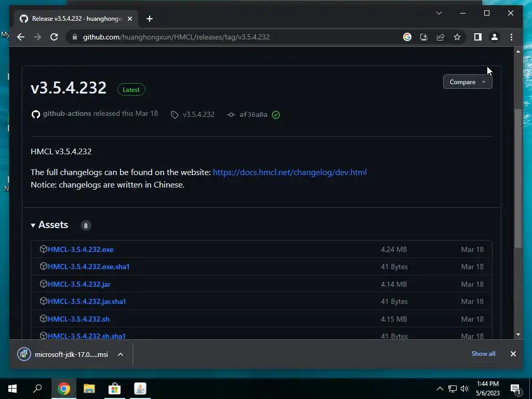Show hidden system tray icons
The width and height of the screenshot is (532, 399).
click(x=440, y=389)
